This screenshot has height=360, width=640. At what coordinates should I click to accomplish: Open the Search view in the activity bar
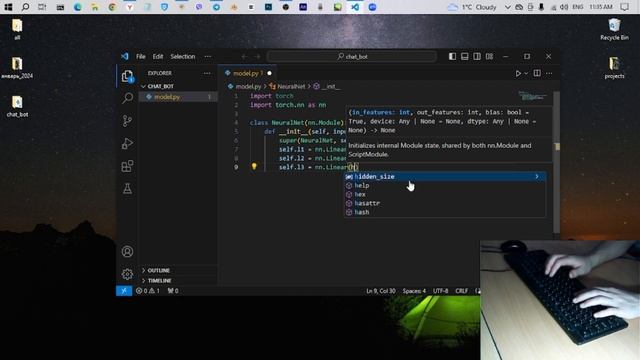click(127, 98)
